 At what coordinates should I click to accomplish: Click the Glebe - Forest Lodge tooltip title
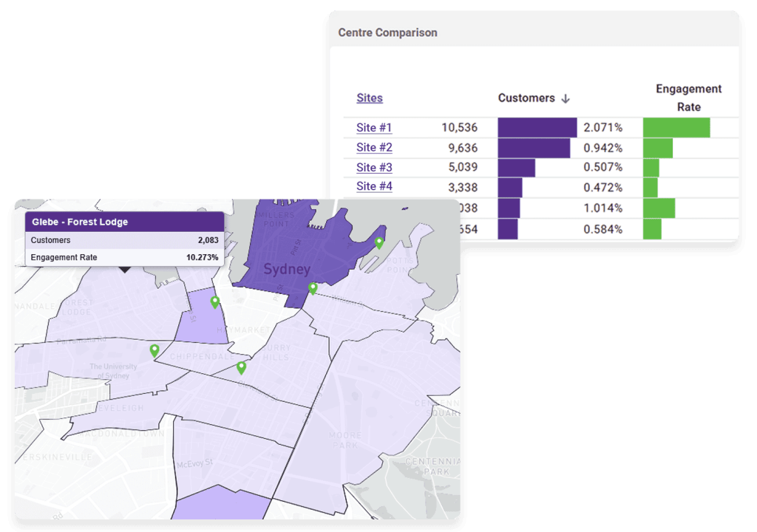coord(80,222)
